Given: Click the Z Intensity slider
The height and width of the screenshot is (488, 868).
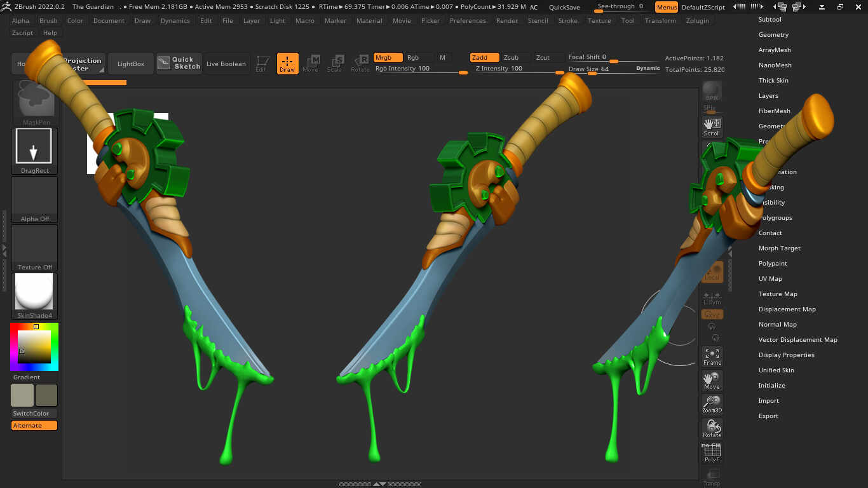Looking at the screenshot, I should 519,69.
